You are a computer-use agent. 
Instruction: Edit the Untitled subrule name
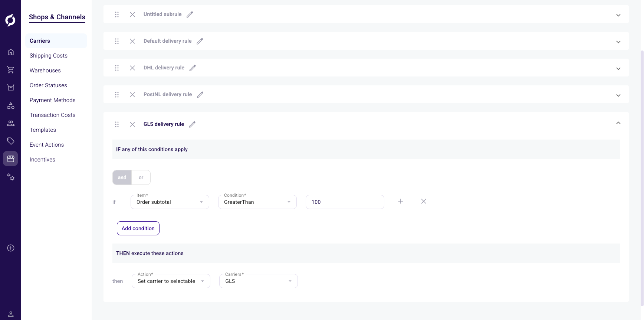click(x=190, y=14)
